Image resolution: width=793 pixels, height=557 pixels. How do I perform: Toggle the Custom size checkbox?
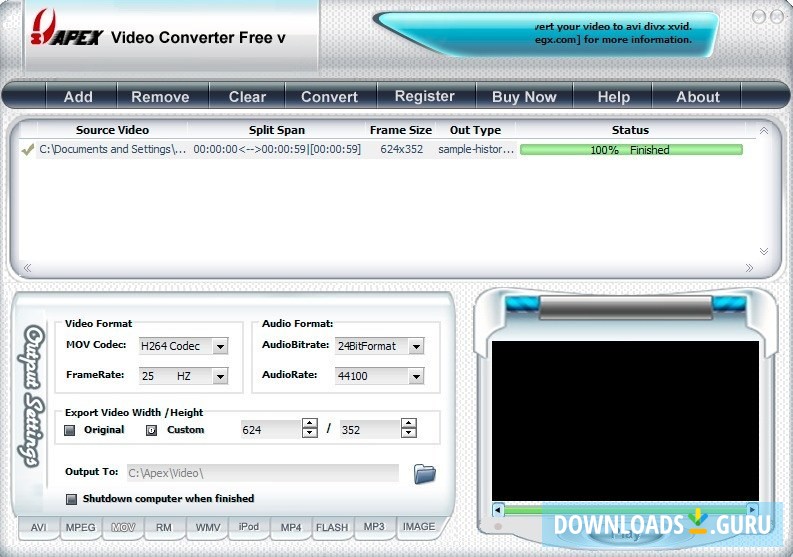tap(151, 430)
